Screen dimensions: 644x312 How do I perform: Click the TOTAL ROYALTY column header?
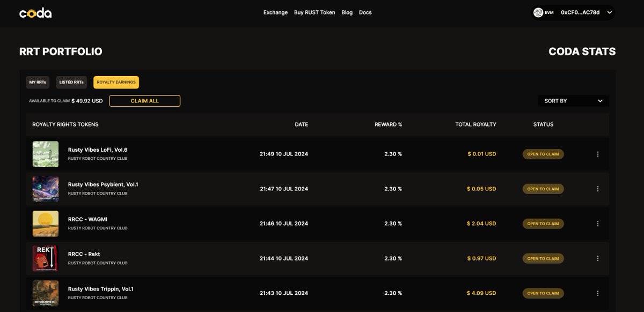[x=476, y=124]
